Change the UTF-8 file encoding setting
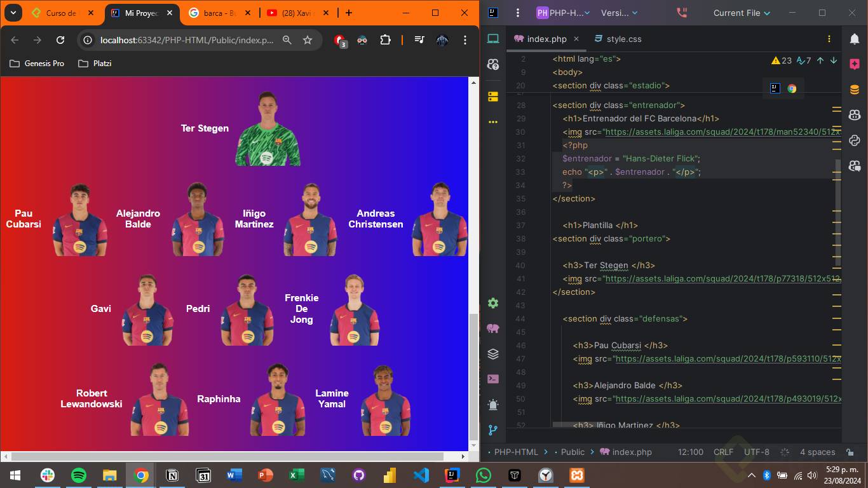Image resolution: width=868 pixels, height=488 pixels. click(757, 452)
